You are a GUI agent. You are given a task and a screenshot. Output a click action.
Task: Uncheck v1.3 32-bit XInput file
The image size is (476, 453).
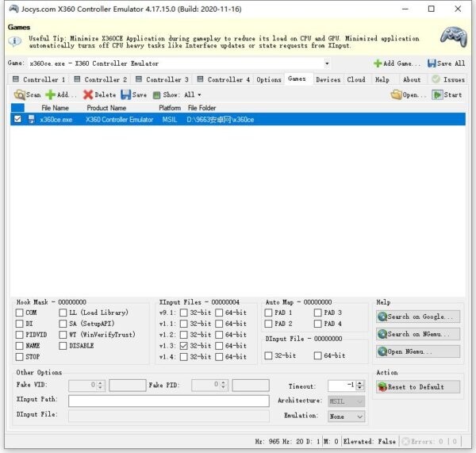coord(184,346)
